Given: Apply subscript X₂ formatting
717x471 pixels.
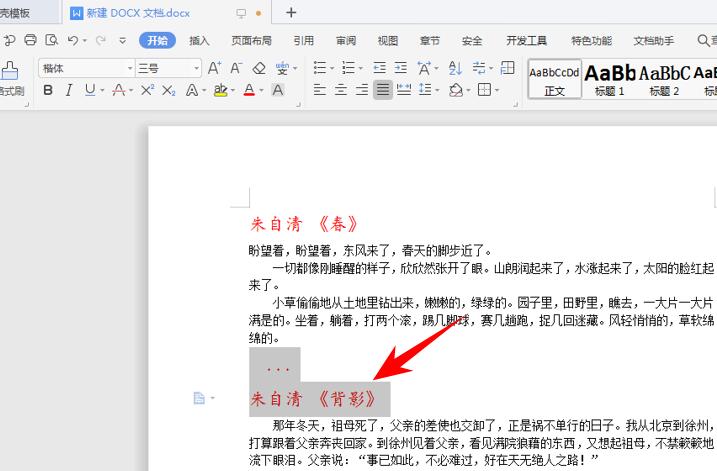Looking at the screenshot, I should click(169, 90).
